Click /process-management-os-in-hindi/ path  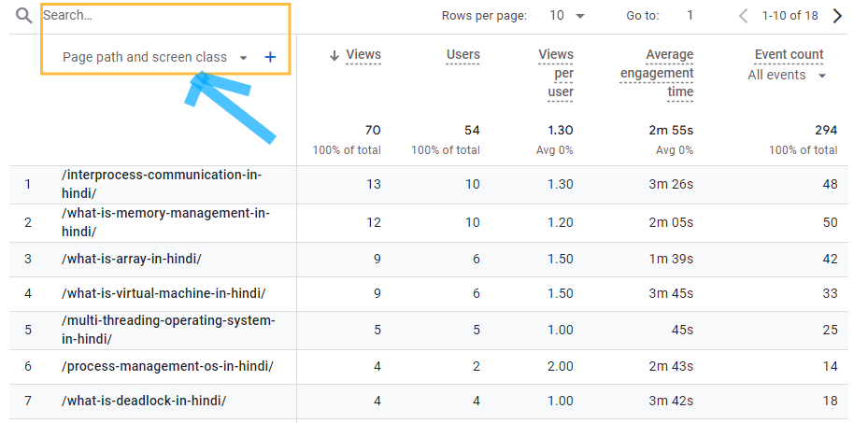coord(167,366)
